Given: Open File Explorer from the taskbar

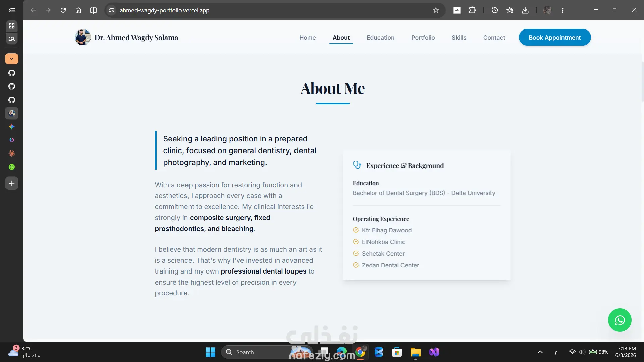Looking at the screenshot, I should pos(415,352).
